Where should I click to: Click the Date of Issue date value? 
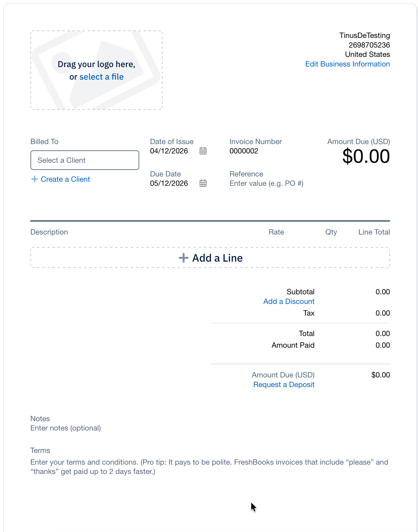[169, 151]
